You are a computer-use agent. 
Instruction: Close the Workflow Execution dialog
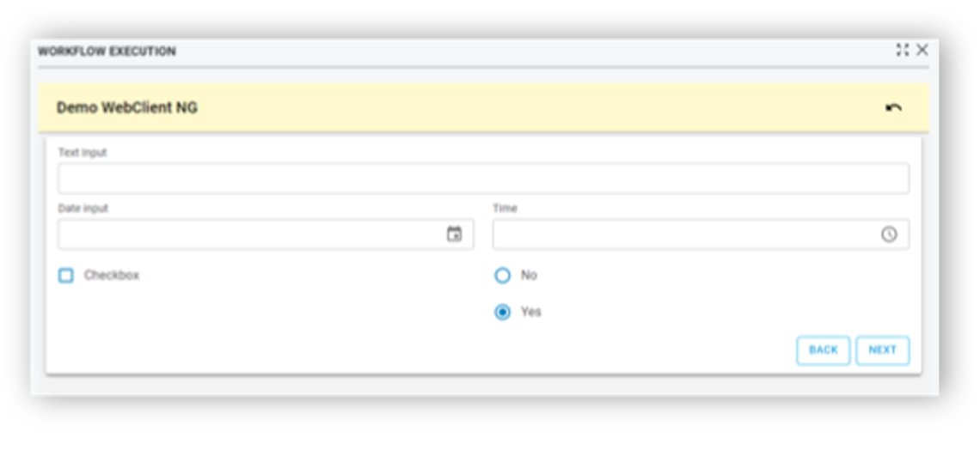[922, 50]
